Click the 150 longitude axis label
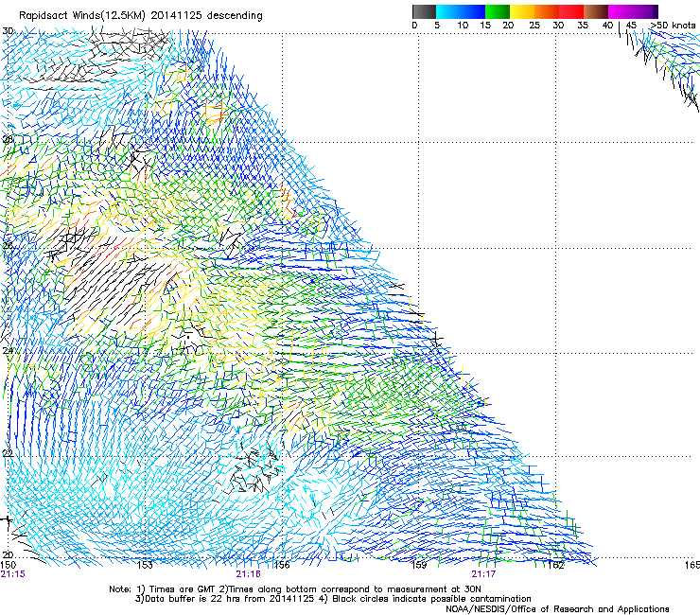 click(x=8, y=565)
